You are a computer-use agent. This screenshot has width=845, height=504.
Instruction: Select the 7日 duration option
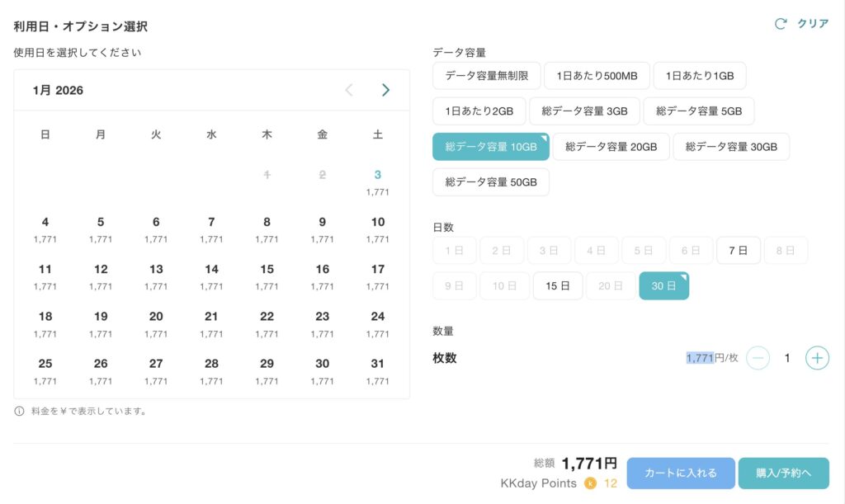[x=738, y=250]
